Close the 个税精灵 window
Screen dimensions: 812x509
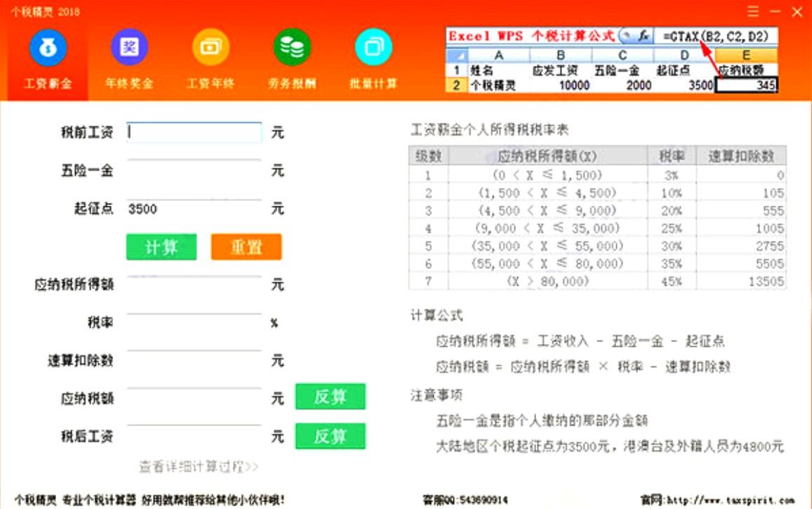(797, 11)
